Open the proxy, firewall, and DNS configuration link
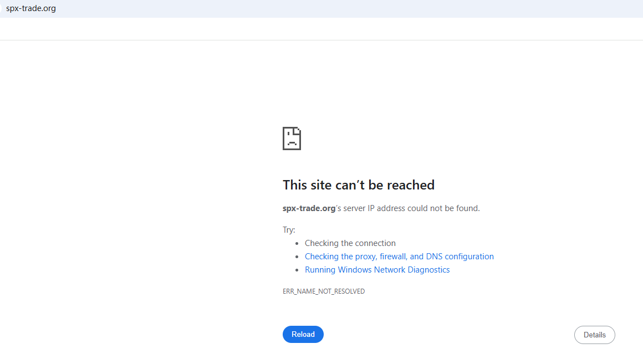The image size is (643, 364). (x=399, y=257)
